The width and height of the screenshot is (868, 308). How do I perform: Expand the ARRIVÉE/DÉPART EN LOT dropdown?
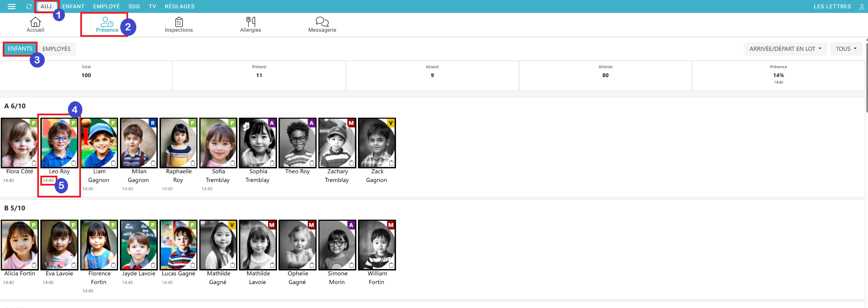point(785,49)
